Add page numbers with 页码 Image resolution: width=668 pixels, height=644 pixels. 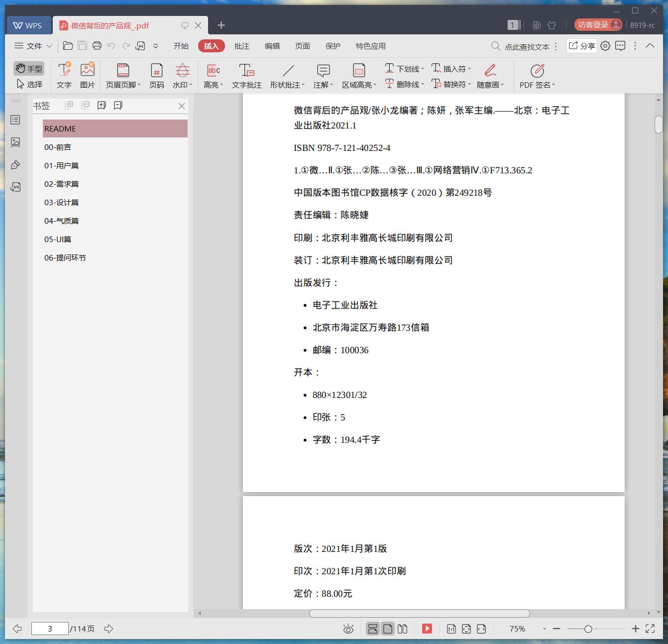tap(157, 76)
